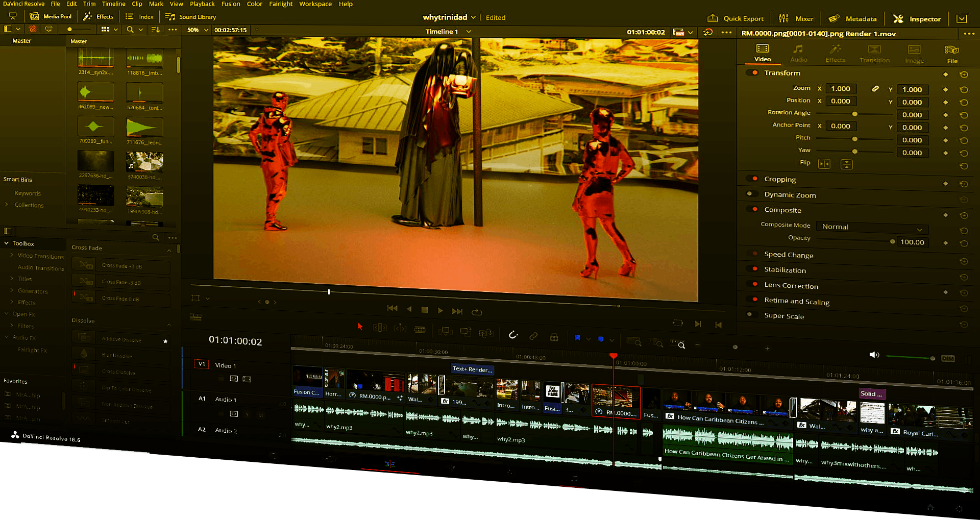Open the Mixer panel
980x520 pixels.
(x=796, y=18)
